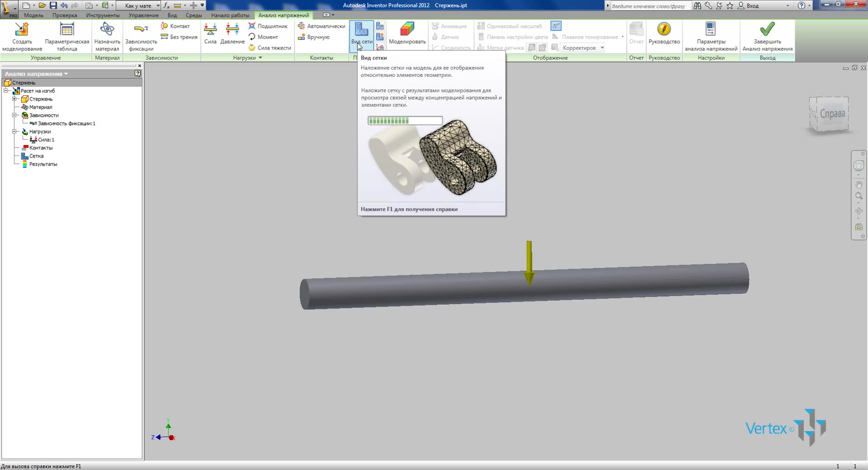Select Force (Сила) load tool

point(210,33)
